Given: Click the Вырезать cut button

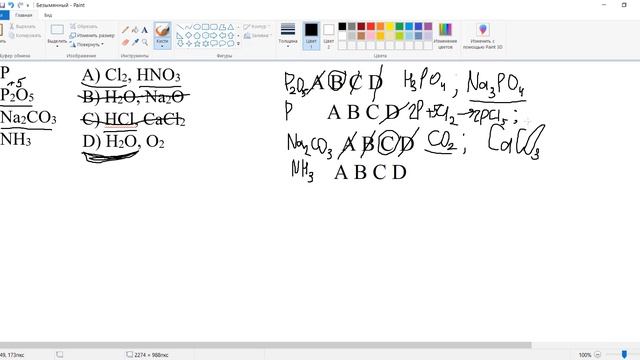Looking at the screenshot, I should point(23,27).
